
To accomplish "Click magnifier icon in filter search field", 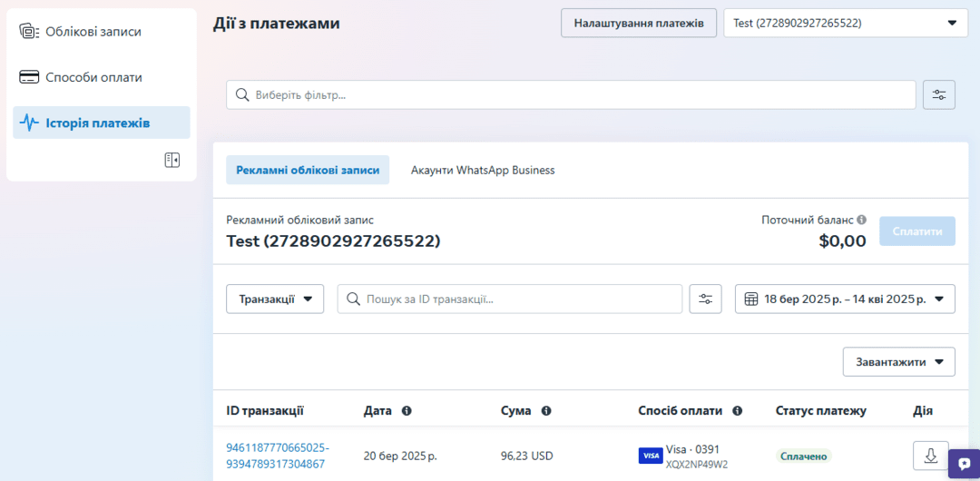I will [x=242, y=95].
